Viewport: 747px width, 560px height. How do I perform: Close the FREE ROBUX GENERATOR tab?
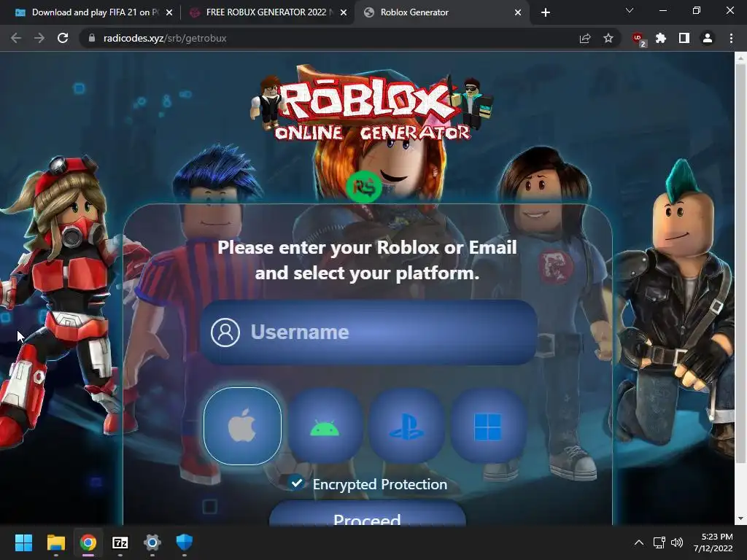(x=344, y=12)
